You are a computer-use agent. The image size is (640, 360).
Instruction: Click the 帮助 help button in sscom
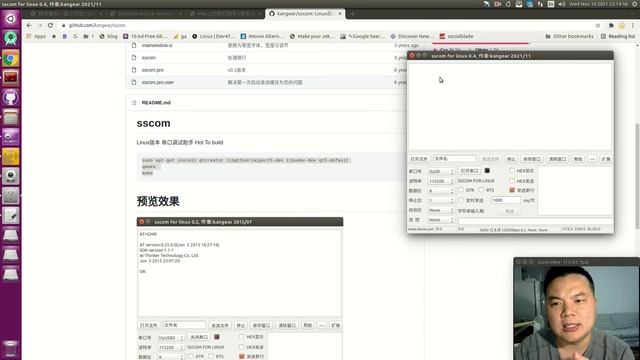(x=578, y=159)
